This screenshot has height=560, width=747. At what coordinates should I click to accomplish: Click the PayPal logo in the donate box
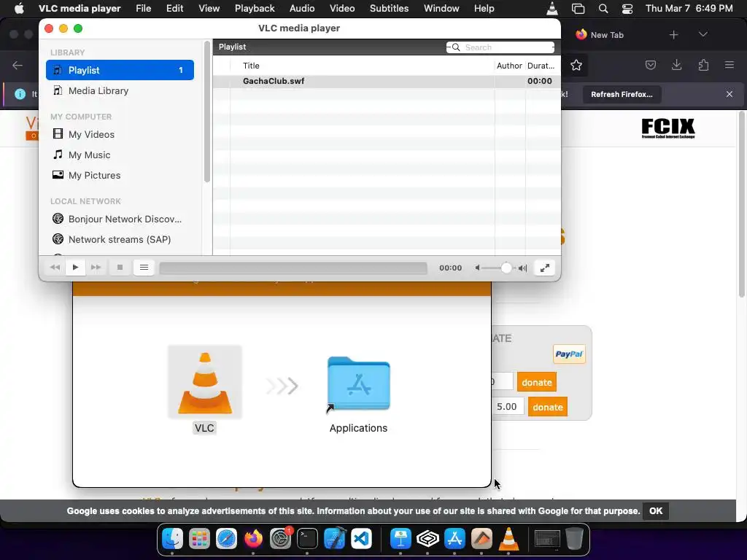(569, 354)
